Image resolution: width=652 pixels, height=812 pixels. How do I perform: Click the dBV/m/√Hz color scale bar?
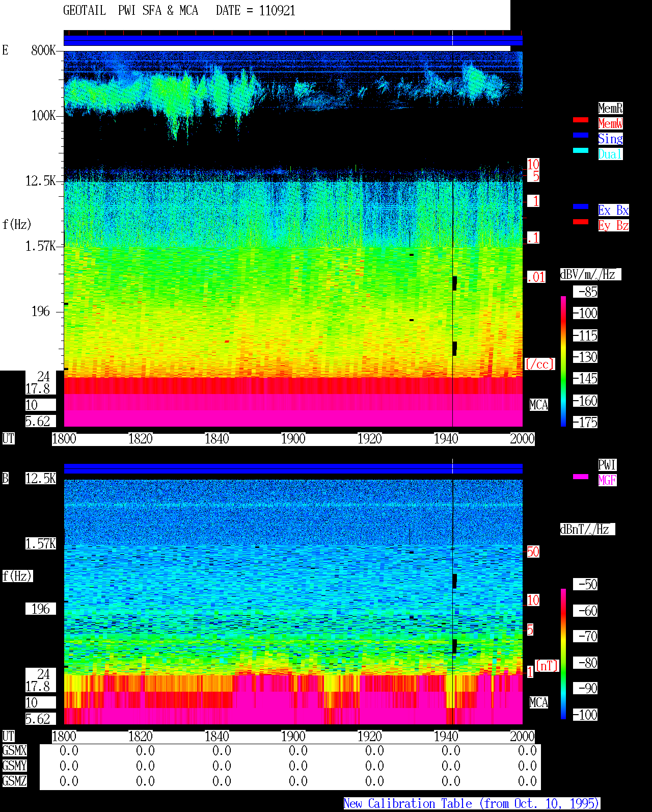point(563,361)
